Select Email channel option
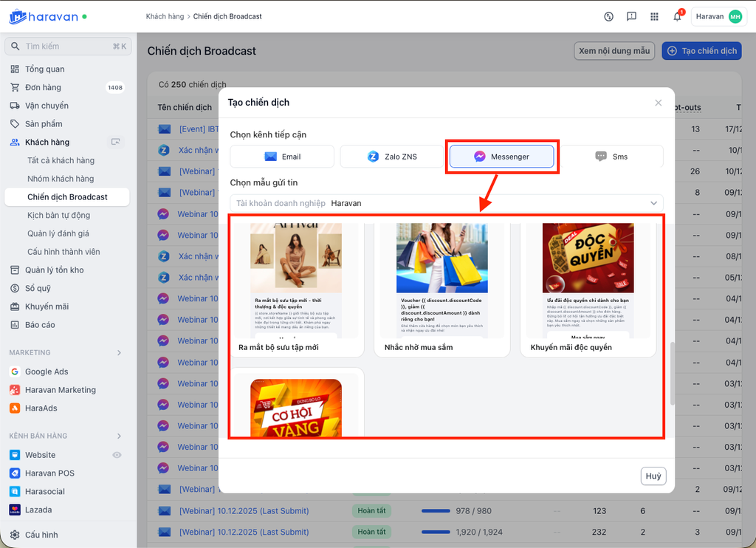Screen dimensions: 756x548 click(282, 157)
